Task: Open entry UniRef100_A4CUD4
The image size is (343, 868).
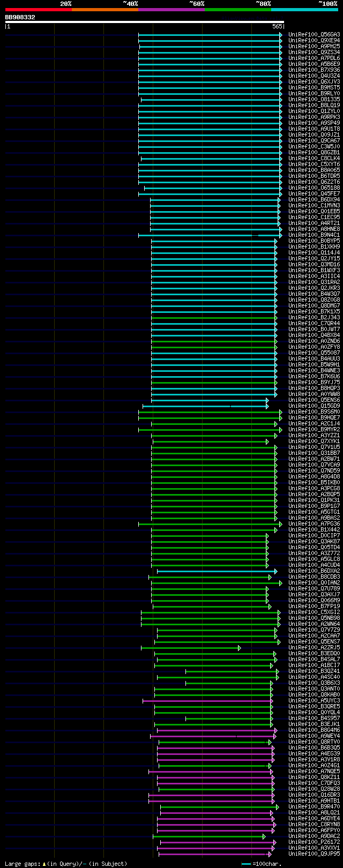Action: click(x=314, y=565)
